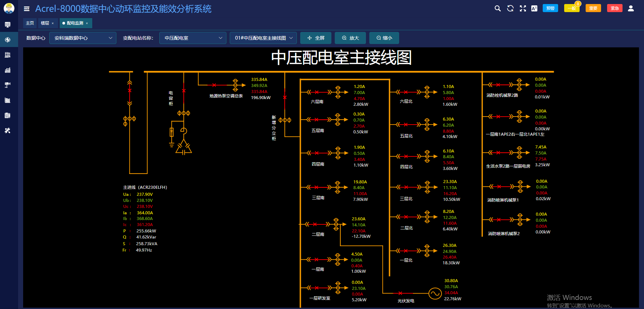Open the surveillance camera sidebar icon

click(7, 85)
